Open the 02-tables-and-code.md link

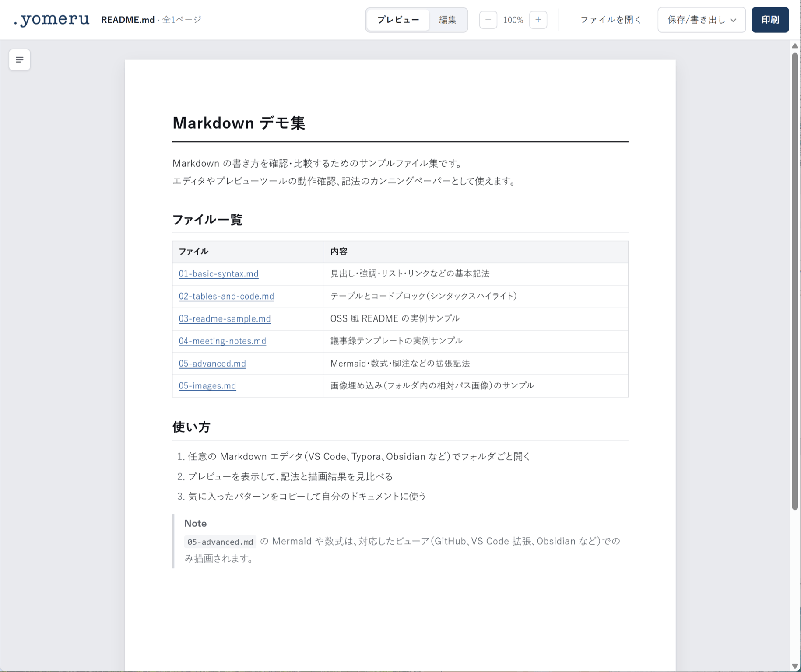[226, 296]
